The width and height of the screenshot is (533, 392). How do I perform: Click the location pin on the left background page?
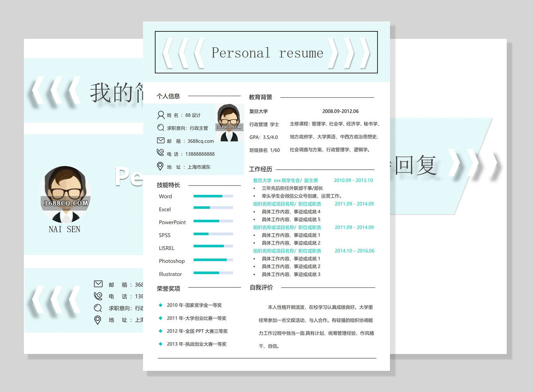[98, 320]
